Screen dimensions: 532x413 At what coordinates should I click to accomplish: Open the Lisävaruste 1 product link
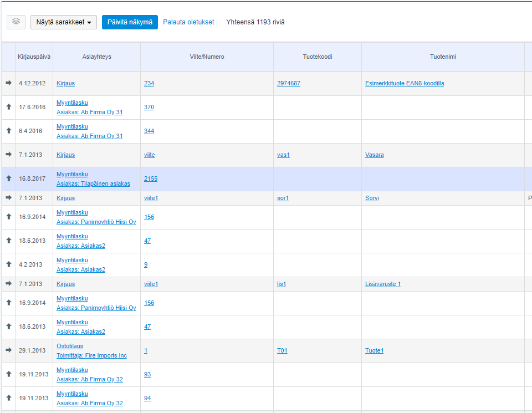(383, 284)
